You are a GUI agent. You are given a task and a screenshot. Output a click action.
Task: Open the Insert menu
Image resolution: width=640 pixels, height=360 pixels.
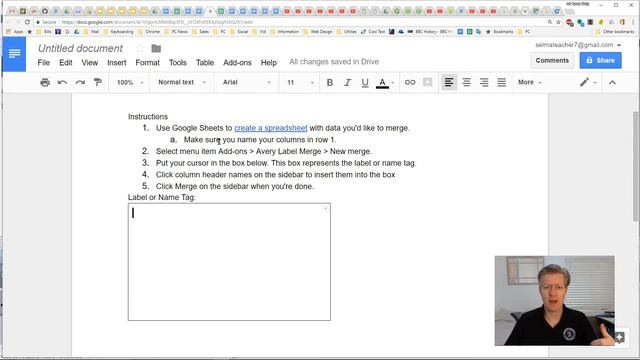point(117,62)
